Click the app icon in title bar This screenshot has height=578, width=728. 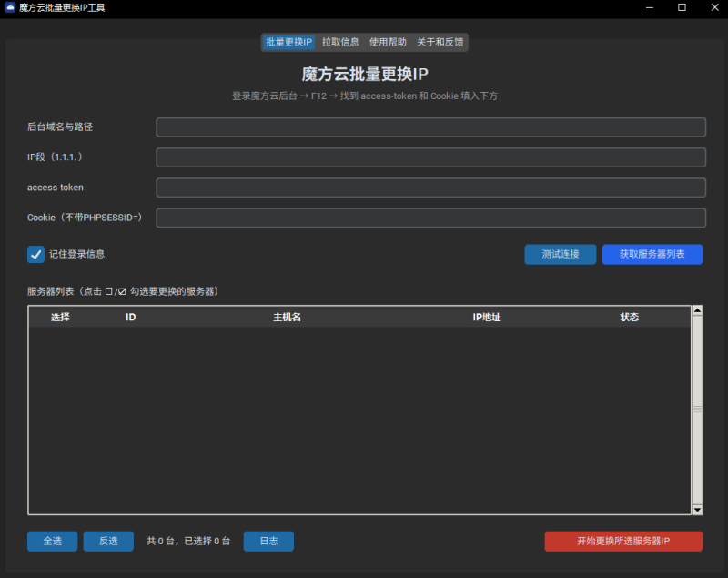[x=10, y=7]
